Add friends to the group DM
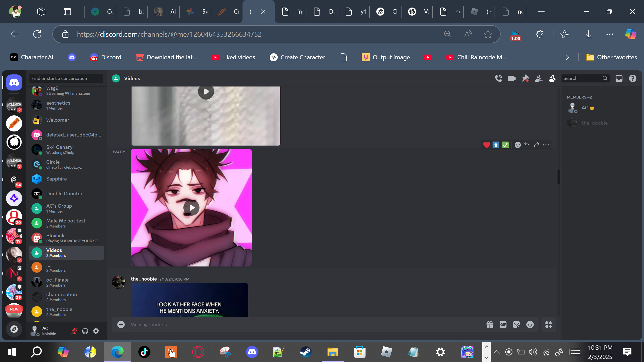Image resolution: width=644 pixels, height=362 pixels. click(539, 78)
